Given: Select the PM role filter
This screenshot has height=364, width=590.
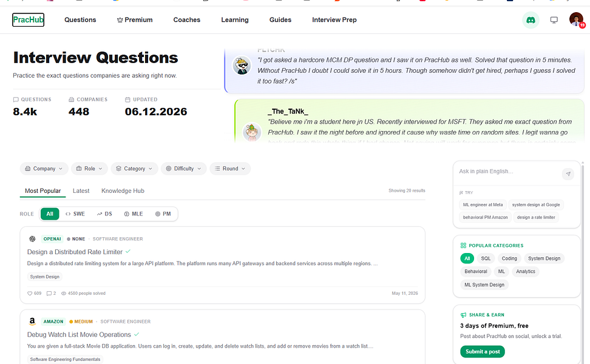Looking at the screenshot, I should [x=163, y=214].
